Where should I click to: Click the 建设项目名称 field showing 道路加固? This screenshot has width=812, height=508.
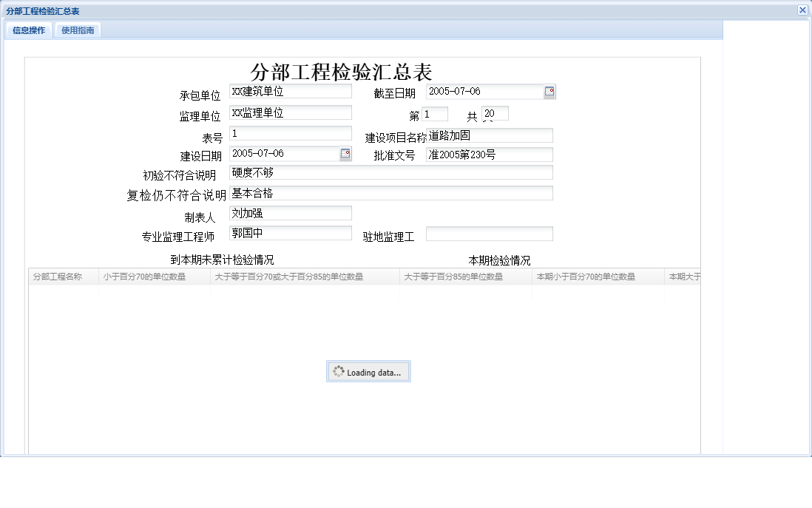[x=488, y=135]
